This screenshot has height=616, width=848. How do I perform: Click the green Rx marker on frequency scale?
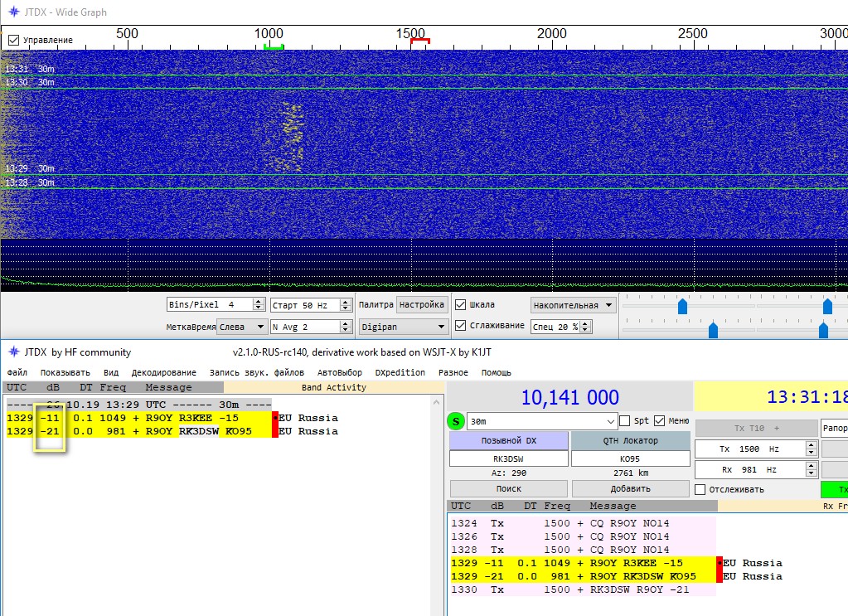(274, 47)
